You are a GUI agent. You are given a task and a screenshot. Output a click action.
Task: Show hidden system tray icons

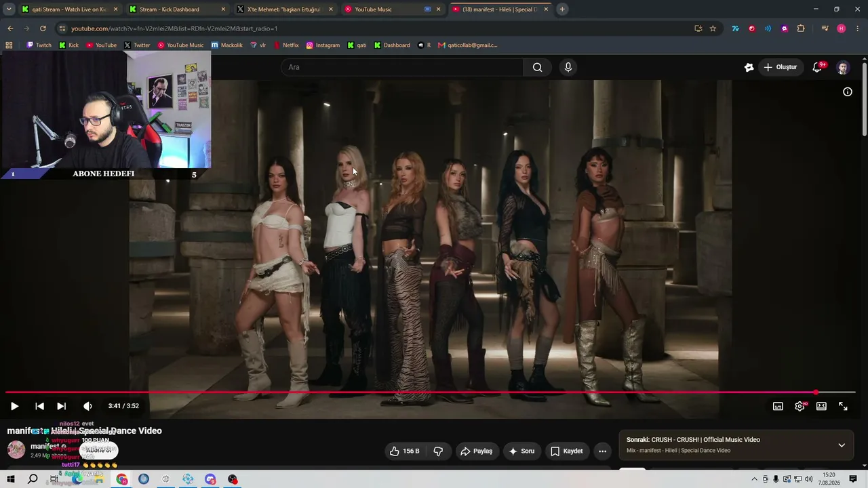tap(754, 479)
